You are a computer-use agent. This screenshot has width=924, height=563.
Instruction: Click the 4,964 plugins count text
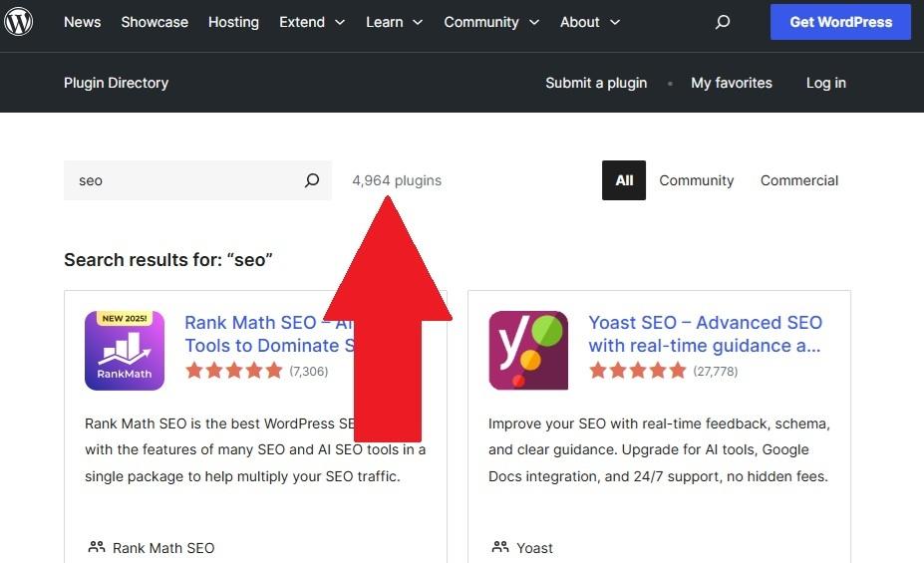397,180
